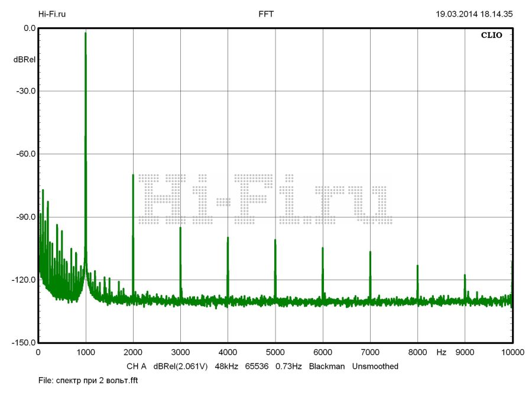Select the FFT title at the top
This screenshot has height=399, width=532.
266,14
